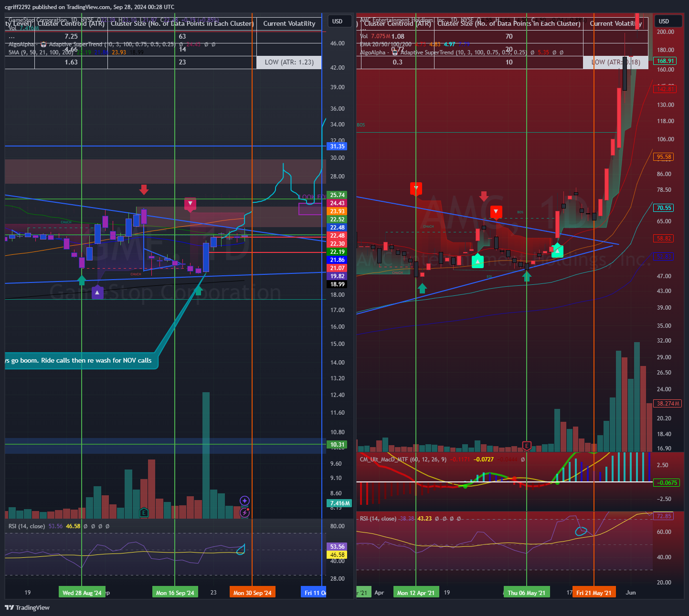The height and width of the screenshot is (616, 689).
Task: Click the 25.74 green price label
Action: click(x=338, y=195)
